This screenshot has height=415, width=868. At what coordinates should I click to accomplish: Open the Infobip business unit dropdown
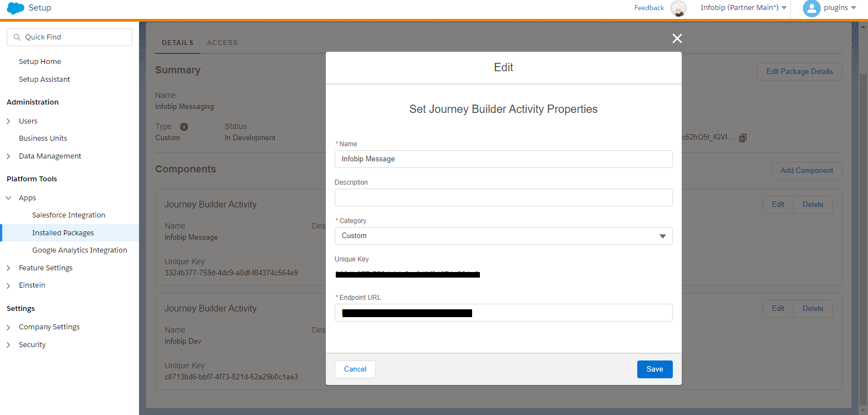coord(743,8)
